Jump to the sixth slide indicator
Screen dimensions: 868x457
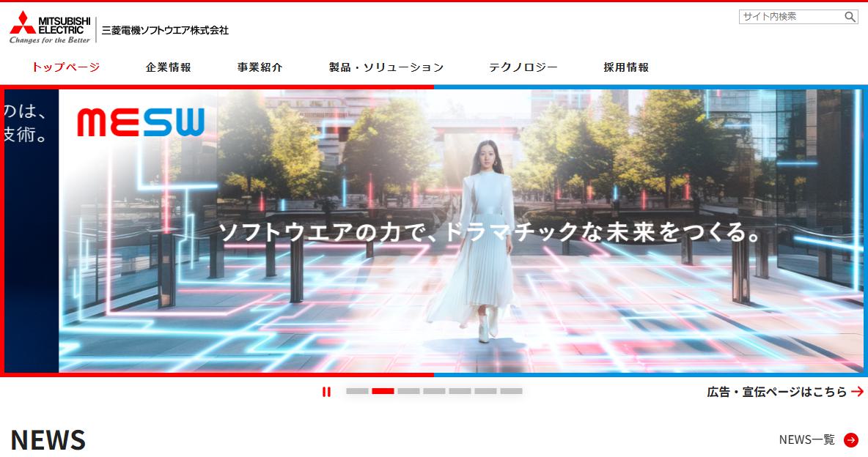point(485,391)
